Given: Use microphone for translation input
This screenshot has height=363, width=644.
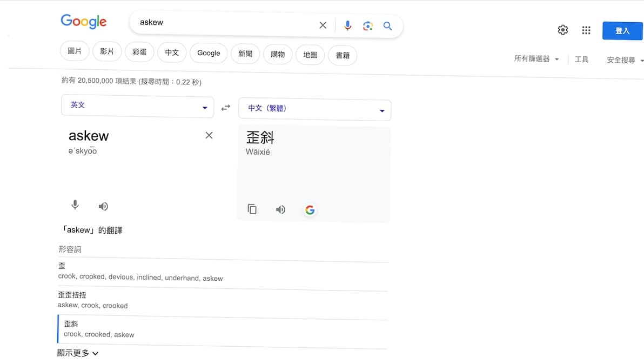Looking at the screenshot, I should tap(75, 204).
